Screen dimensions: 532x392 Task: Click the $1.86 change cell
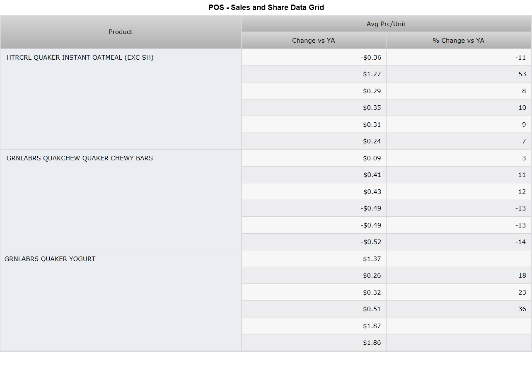(x=314, y=343)
